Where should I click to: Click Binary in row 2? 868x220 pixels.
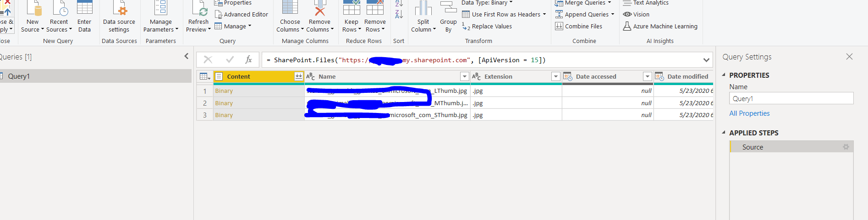tap(224, 103)
